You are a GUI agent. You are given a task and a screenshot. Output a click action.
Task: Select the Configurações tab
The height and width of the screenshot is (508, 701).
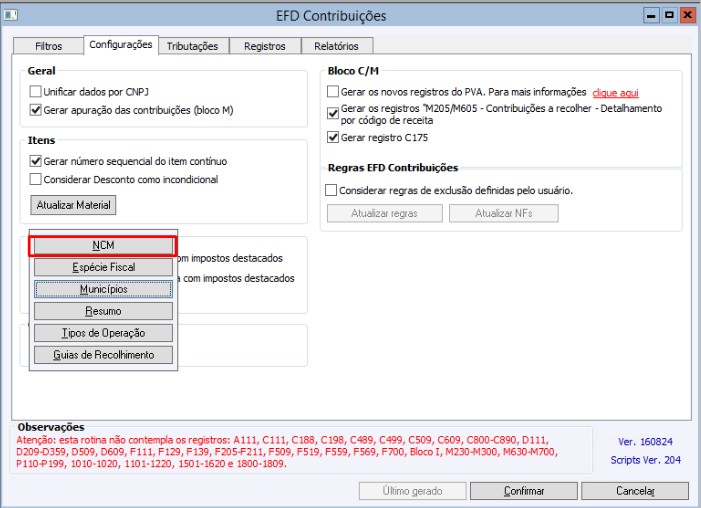[x=121, y=45]
